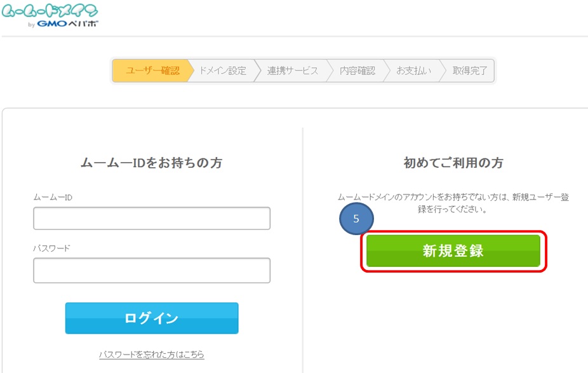Select the ドメイン設定 step
The width and height of the screenshot is (588, 373).
(222, 71)
